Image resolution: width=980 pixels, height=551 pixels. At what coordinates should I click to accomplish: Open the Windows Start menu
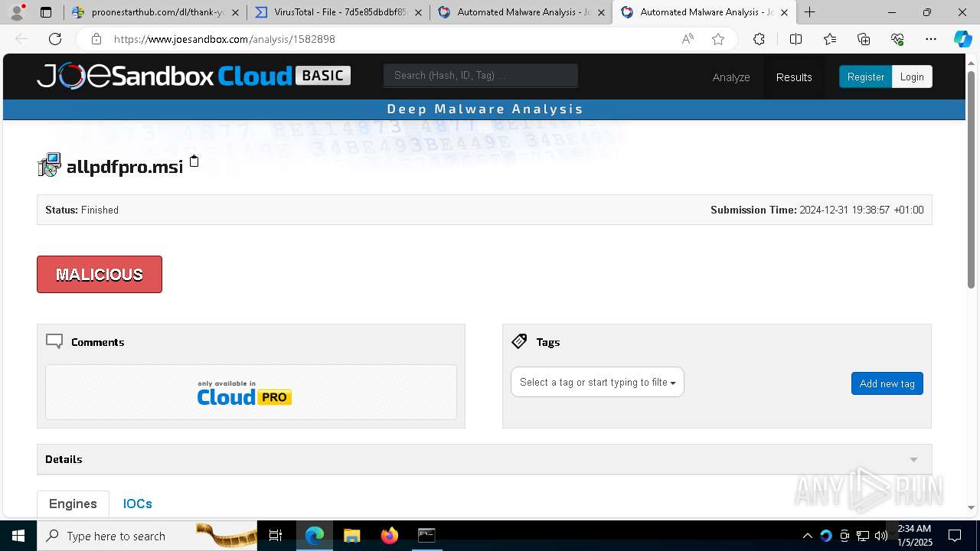click(x=18, y=536)
